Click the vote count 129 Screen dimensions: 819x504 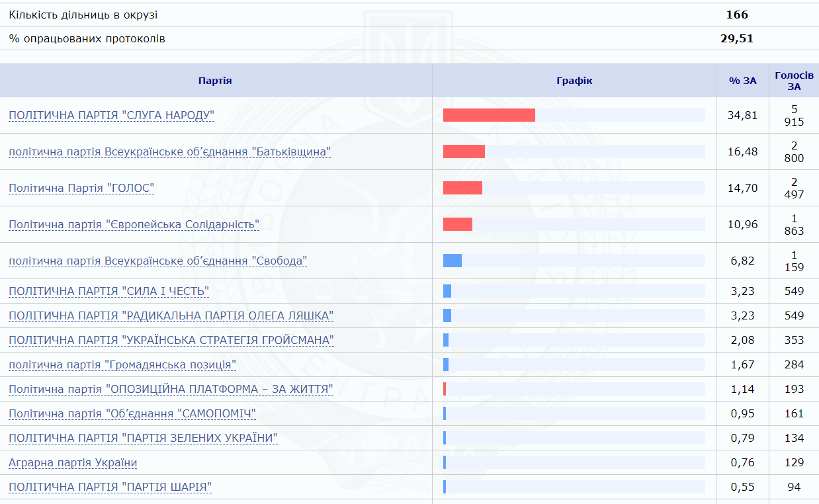point(794,462)
